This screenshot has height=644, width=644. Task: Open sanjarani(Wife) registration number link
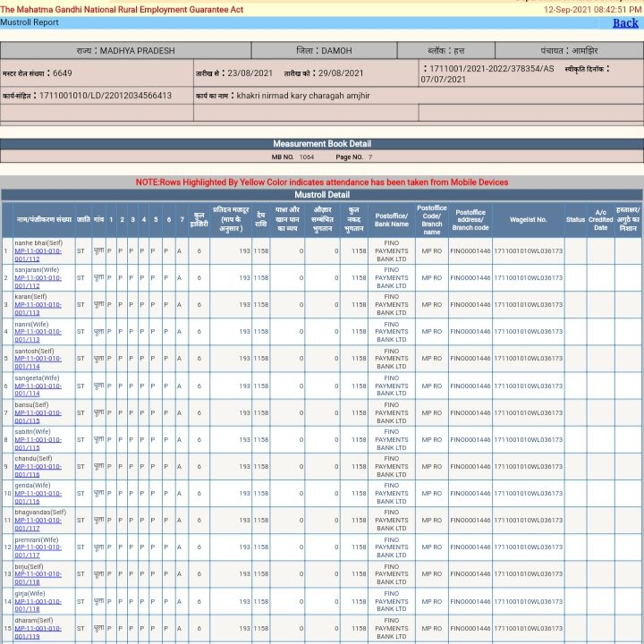pyautogui.click(x=38, y=282)
